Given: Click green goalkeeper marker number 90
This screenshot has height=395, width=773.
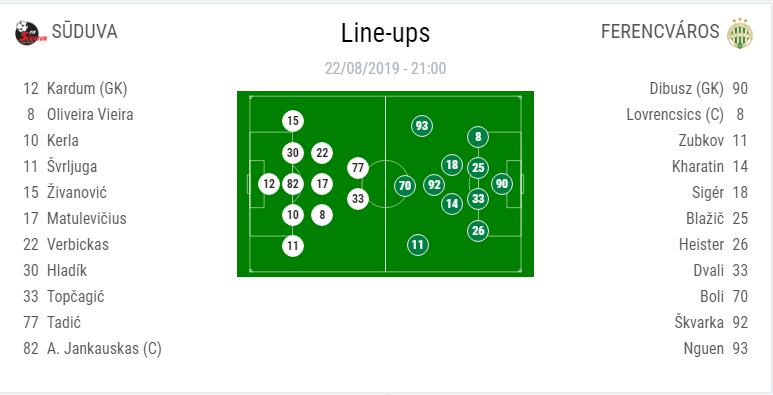Looking at the screenshot, I should pyautogui.click(x=502, y=184).
